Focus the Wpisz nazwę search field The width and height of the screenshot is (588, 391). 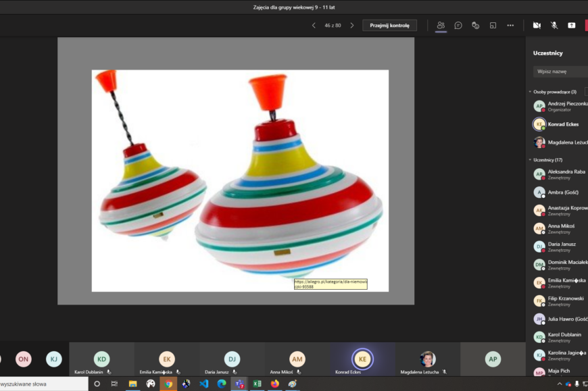tap(560, 71)
